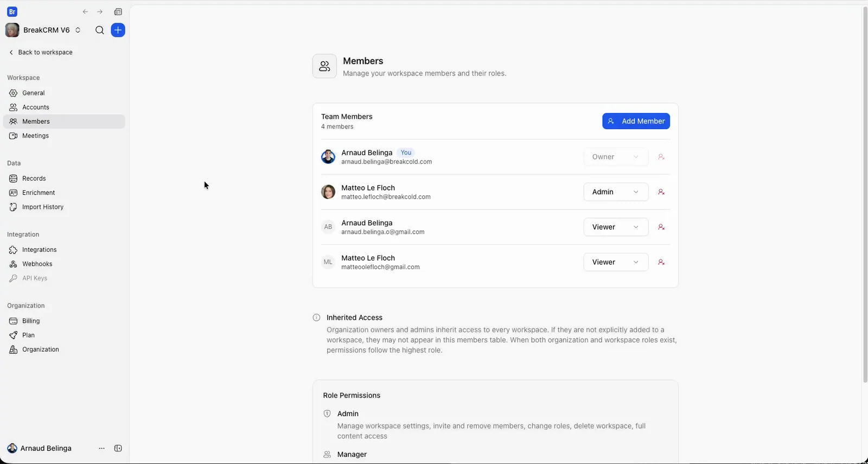Click Back to workspace link

click(x=41, y=53)
